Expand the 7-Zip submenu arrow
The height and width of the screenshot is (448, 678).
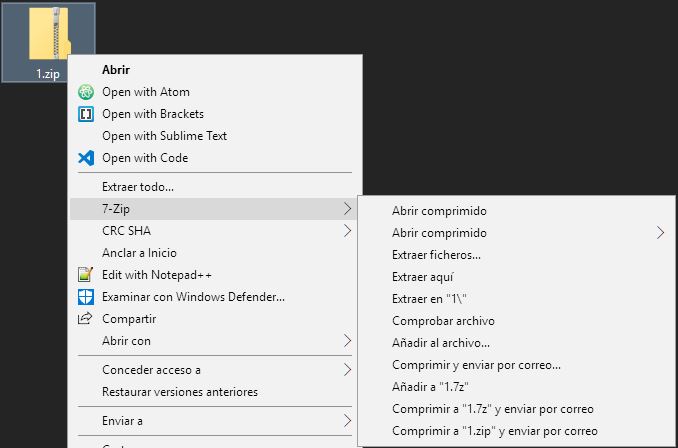pos(348,209)
